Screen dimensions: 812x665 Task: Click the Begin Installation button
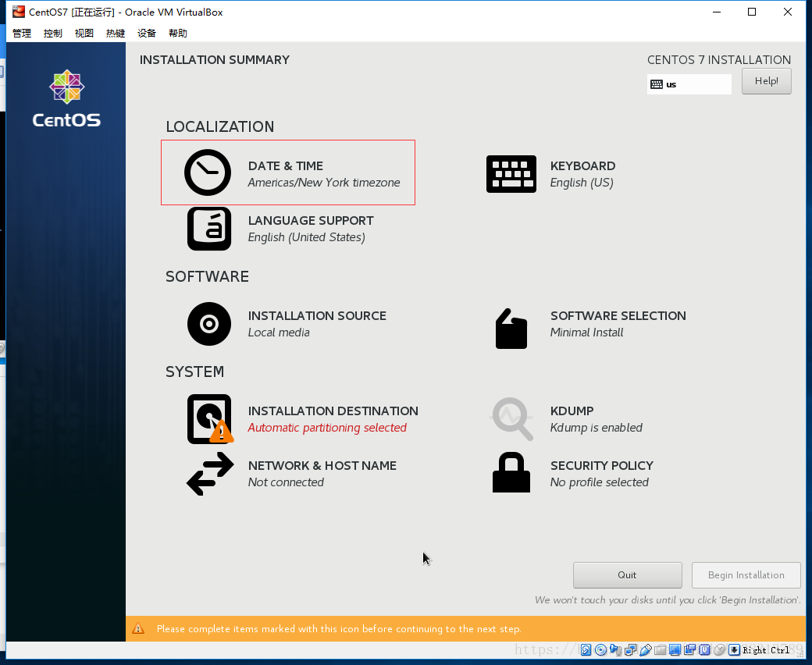click(x=746, y=575)
